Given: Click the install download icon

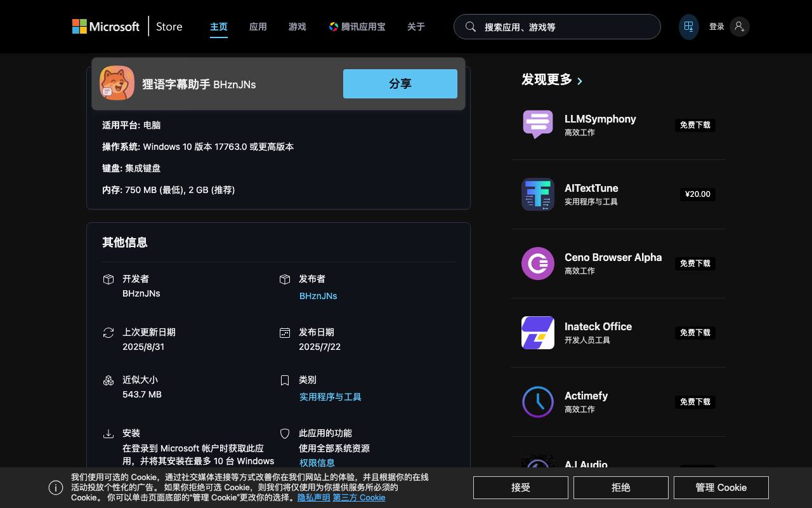Looking at the screenshot, I should [x=108, y=434].
